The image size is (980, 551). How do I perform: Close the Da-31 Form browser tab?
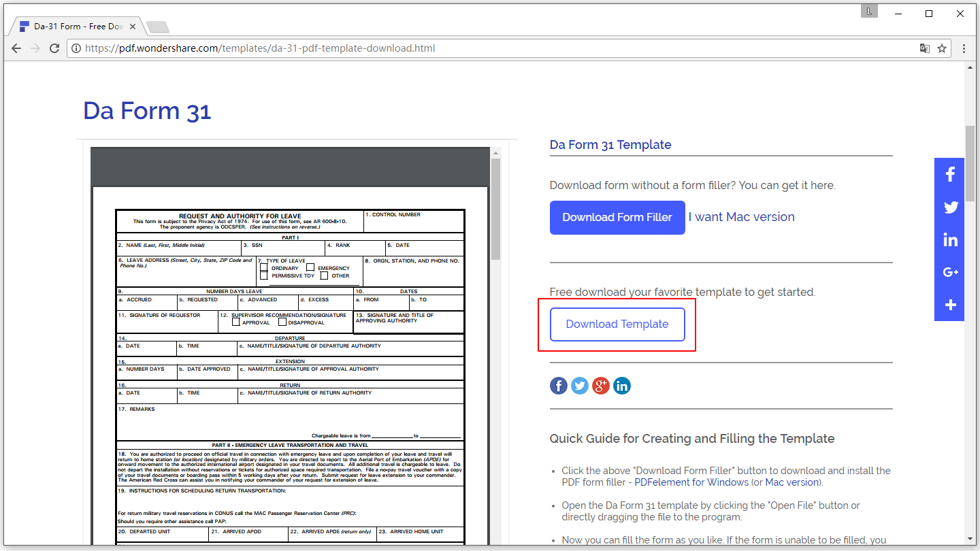click(133, 27)
